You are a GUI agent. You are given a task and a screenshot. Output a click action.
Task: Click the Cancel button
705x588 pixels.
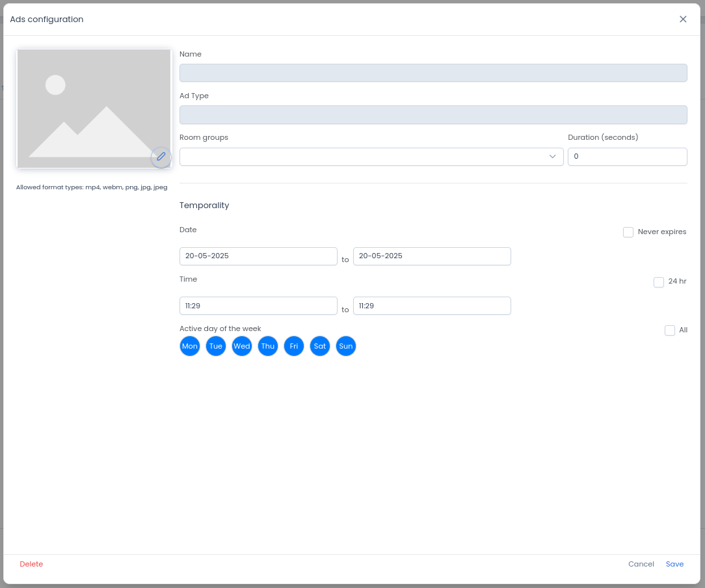[x=641, y=564]
